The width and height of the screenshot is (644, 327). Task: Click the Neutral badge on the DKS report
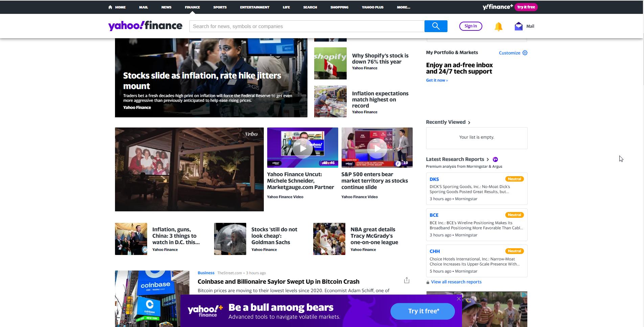[x=514, y=179]
